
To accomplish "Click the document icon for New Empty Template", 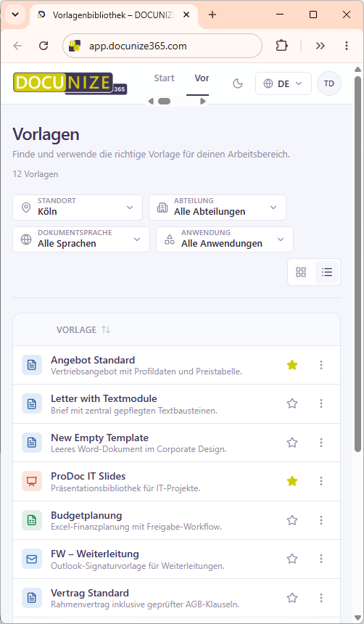I will 32,443.
